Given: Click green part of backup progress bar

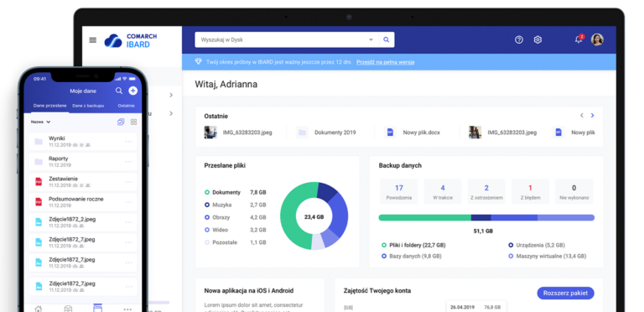Looking at the screenshot, I should coord(424,217).
